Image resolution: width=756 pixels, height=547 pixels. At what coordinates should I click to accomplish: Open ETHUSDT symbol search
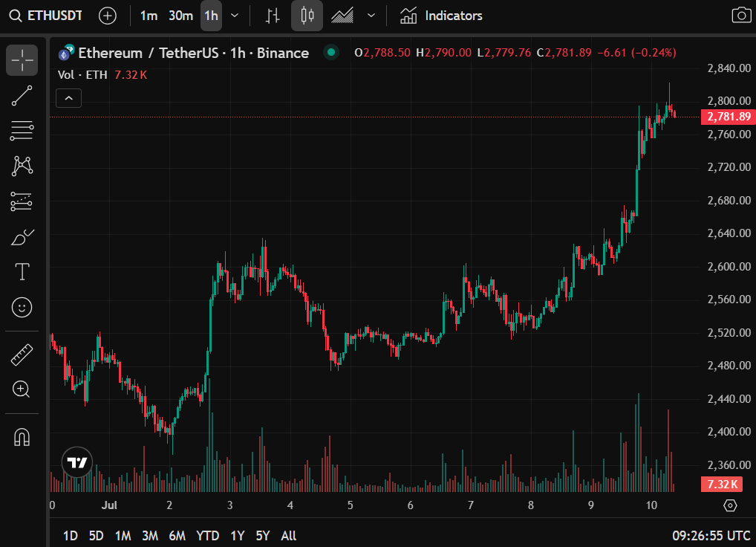click(48, 16)
